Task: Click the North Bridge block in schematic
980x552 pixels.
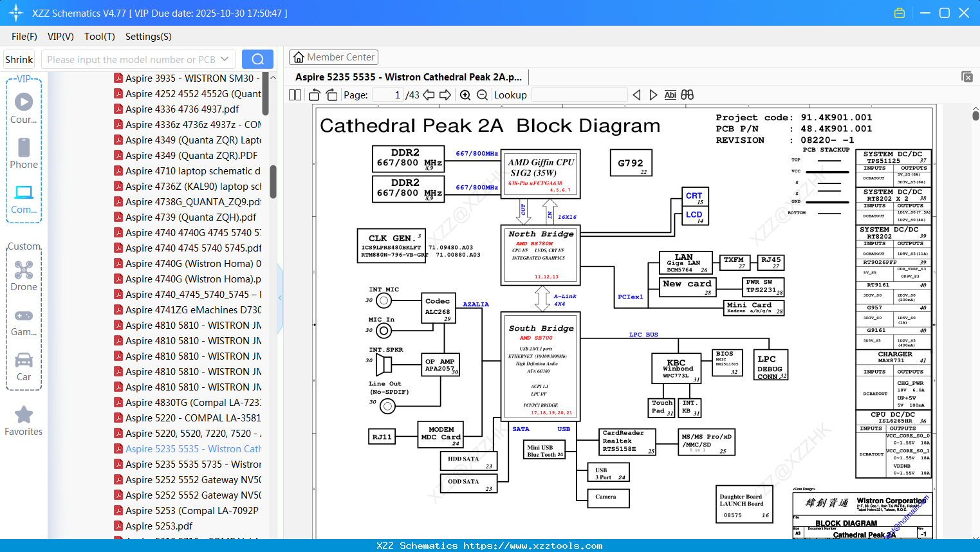Action: point(541,255)
